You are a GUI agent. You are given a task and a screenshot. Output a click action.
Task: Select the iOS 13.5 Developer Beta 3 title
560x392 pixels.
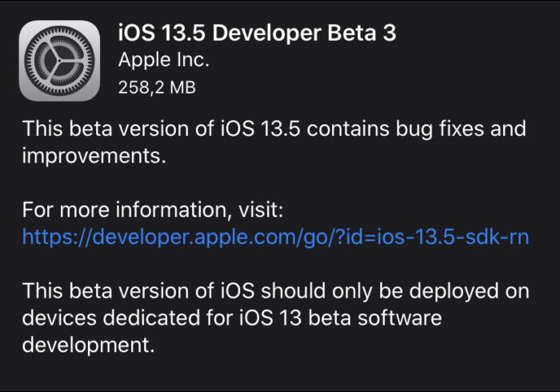(257, 33)
